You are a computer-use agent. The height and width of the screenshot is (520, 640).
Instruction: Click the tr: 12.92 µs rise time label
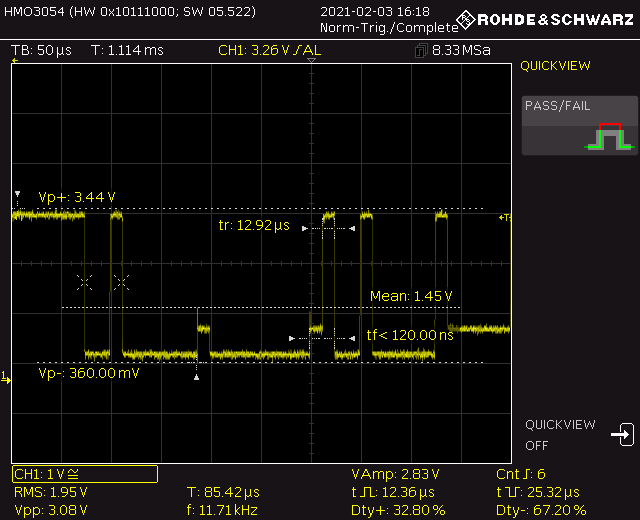pyautogui.click(x=254, y=225)
